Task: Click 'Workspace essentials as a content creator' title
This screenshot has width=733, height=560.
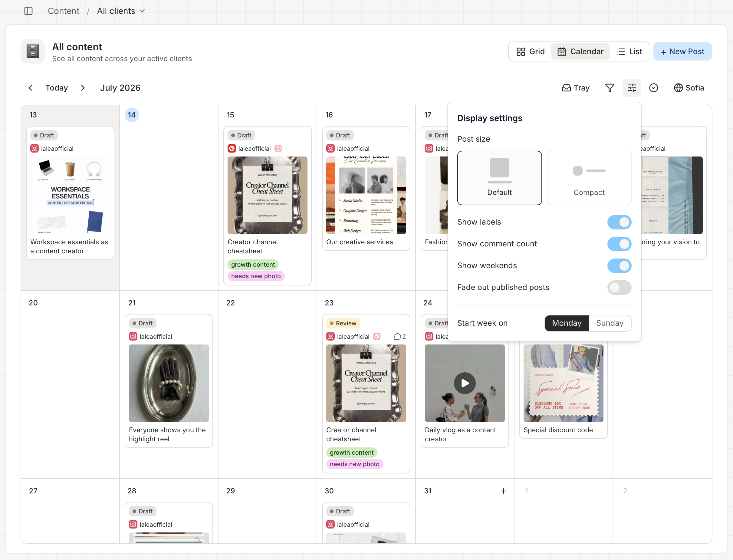Action: (69, 247)
